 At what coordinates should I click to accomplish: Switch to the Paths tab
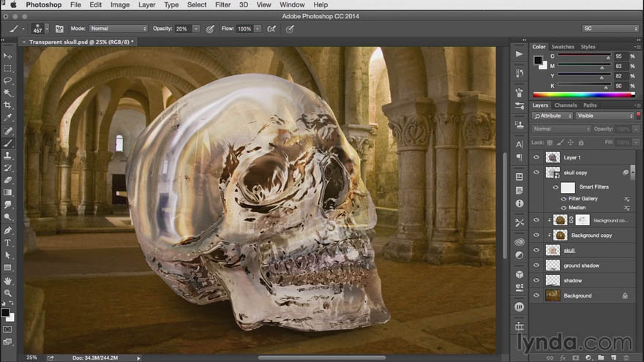point(590,105)
